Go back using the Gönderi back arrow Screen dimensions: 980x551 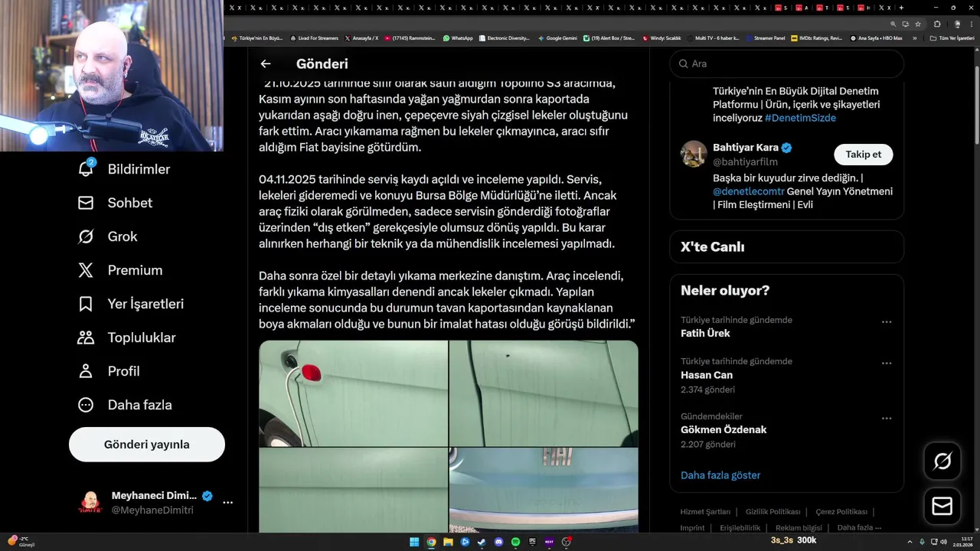[266, 64]
